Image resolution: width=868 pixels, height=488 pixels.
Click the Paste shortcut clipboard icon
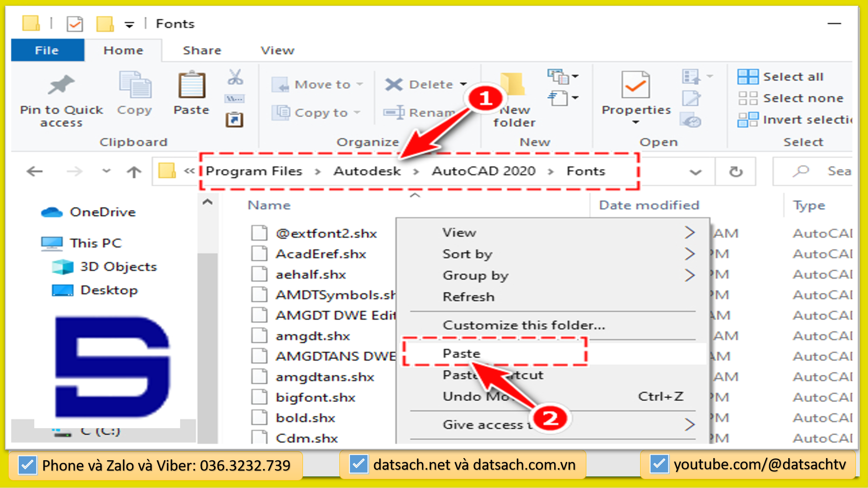click(234, 119)
